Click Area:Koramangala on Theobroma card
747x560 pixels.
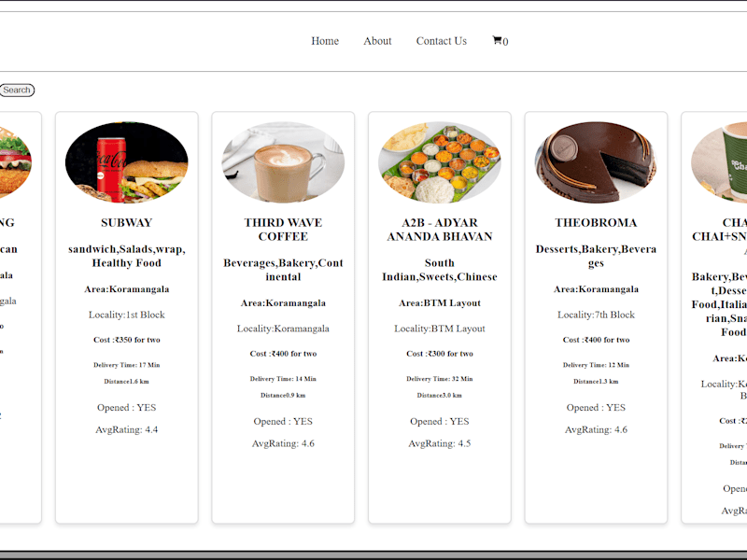pos(596,289)
